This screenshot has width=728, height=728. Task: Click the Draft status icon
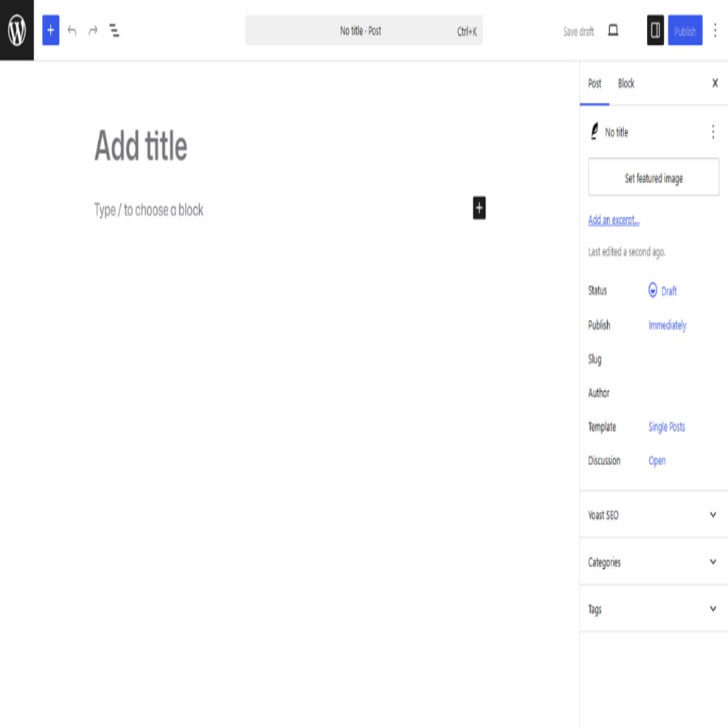pos(653,290)
